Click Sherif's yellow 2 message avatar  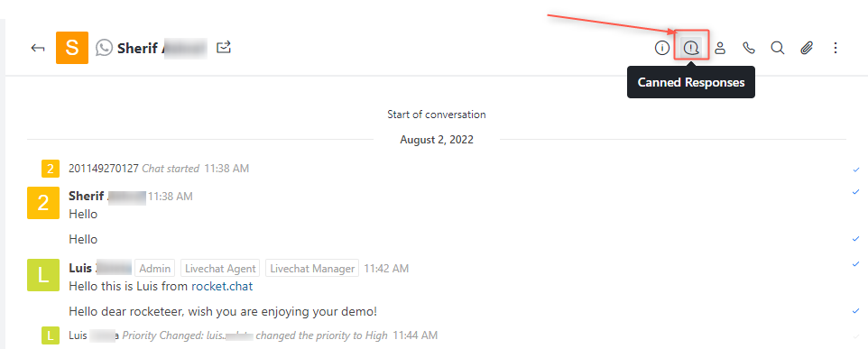click(x=43, y=202)
